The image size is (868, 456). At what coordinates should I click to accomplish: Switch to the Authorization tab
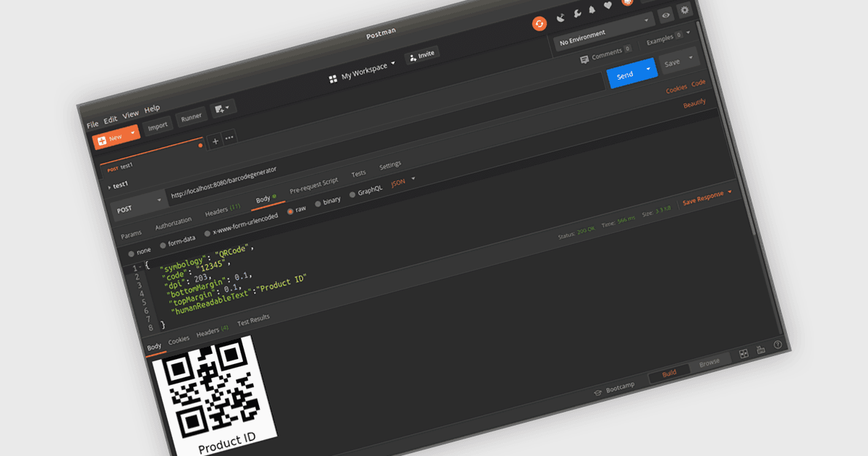(174, 224)
